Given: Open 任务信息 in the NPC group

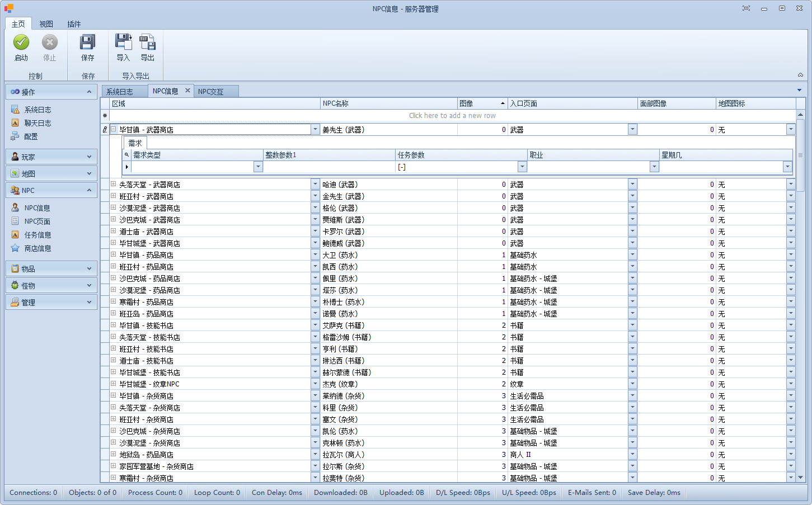Looking at the screenshot, I should click(37, 235).
